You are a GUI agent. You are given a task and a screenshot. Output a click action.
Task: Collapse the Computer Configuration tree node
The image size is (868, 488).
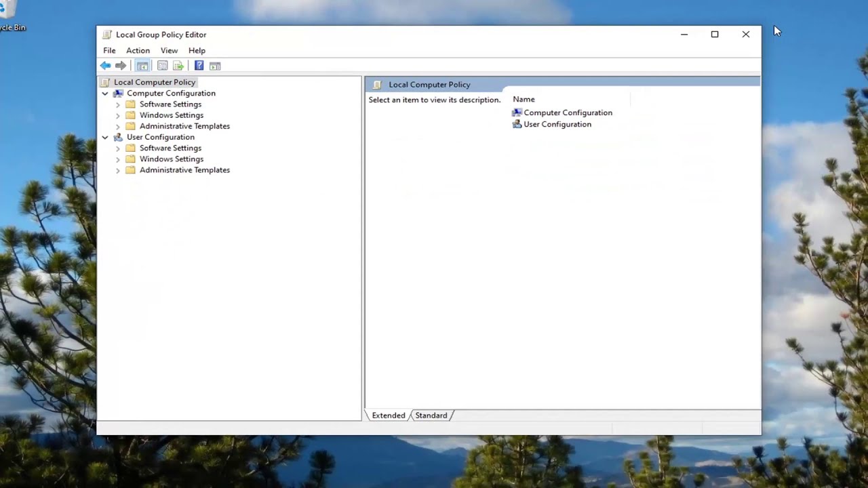tap(105, 94)
